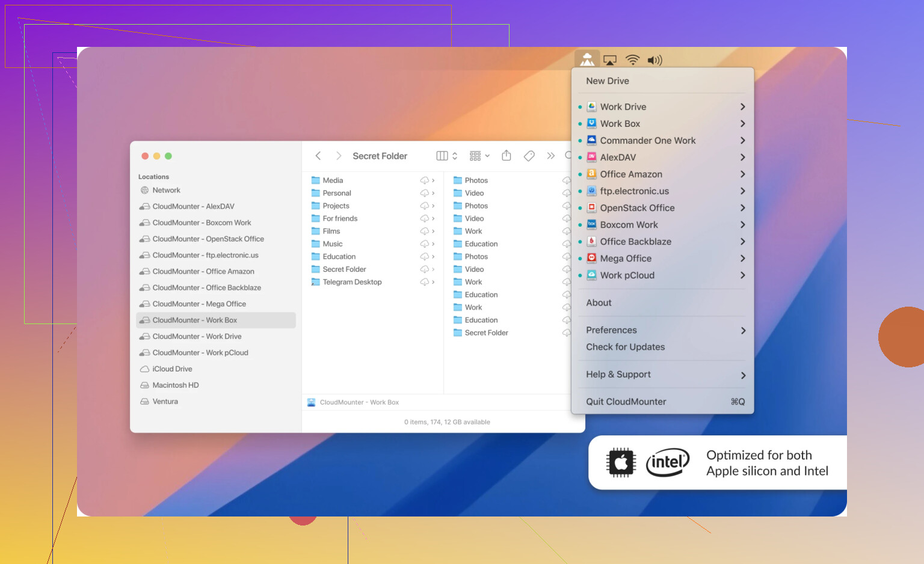The width and height of the screenshot is (924, 564).
Task: Click New Drive in the menu
Action: tap(608, 81)
